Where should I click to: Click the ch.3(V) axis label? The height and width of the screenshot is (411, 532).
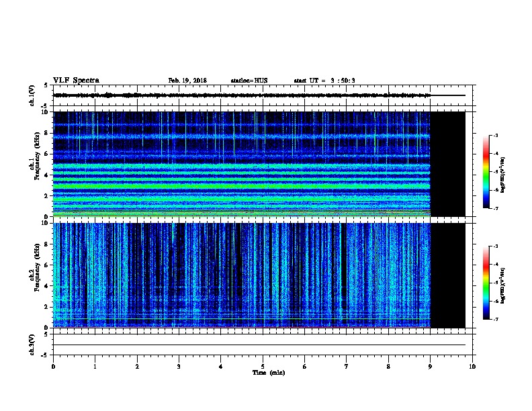32,345
